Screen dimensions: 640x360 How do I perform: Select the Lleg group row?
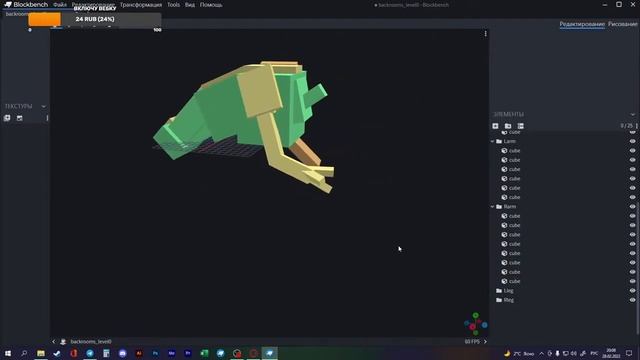[x=564, y=291]
